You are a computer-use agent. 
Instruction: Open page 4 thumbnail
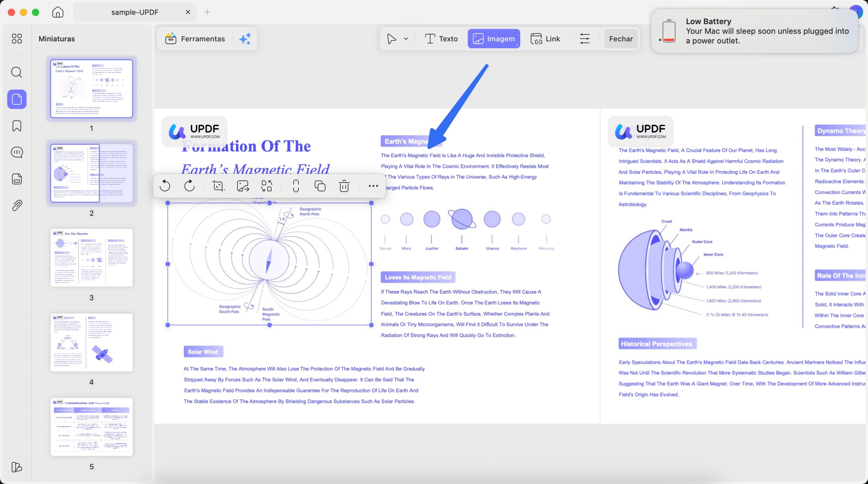92,342
